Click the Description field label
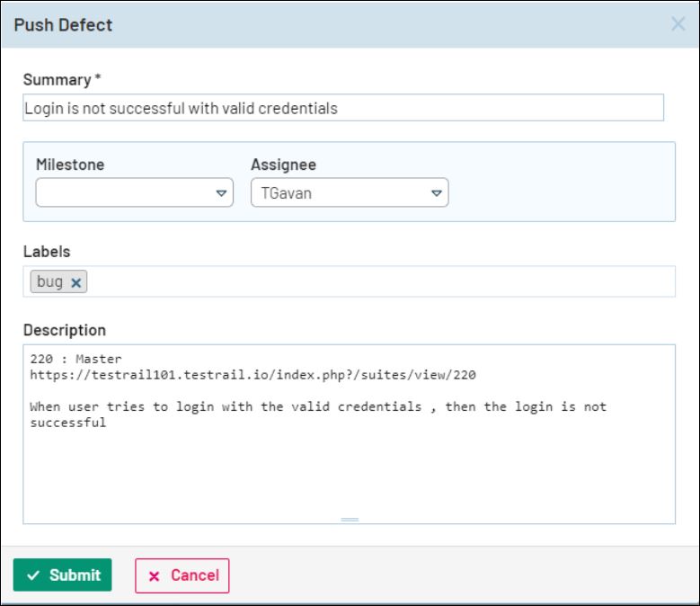700x606 pixels. pos(64,330)
